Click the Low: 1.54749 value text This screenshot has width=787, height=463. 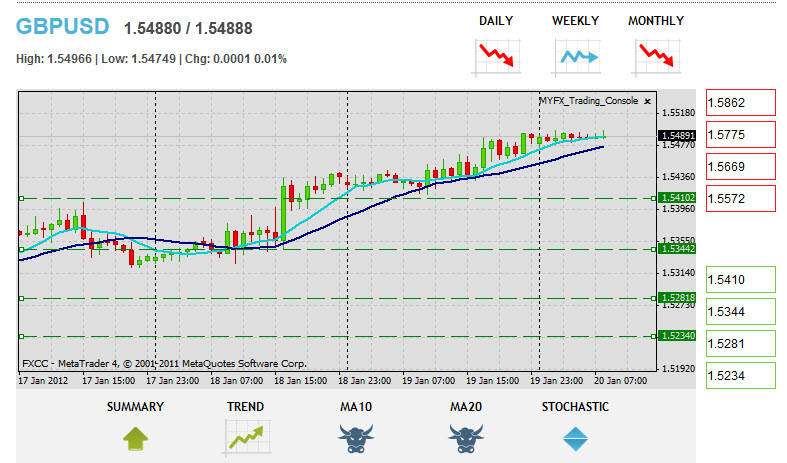pos(139,59)
